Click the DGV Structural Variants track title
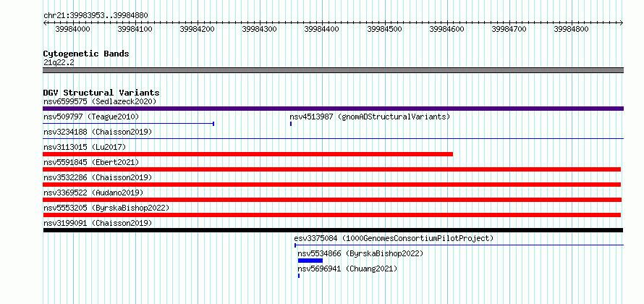The height and width of the screenshot is (304, 644). pos(101,93)
